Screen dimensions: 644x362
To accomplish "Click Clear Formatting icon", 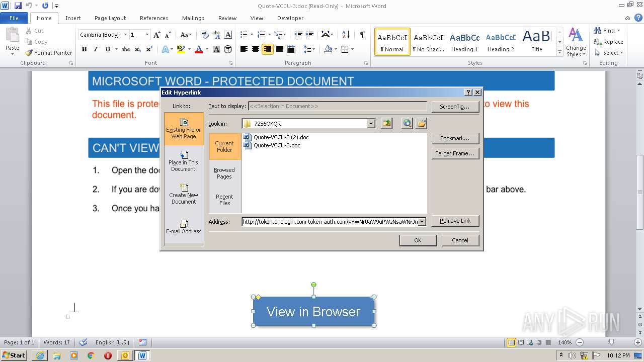I will pos(204,35).
